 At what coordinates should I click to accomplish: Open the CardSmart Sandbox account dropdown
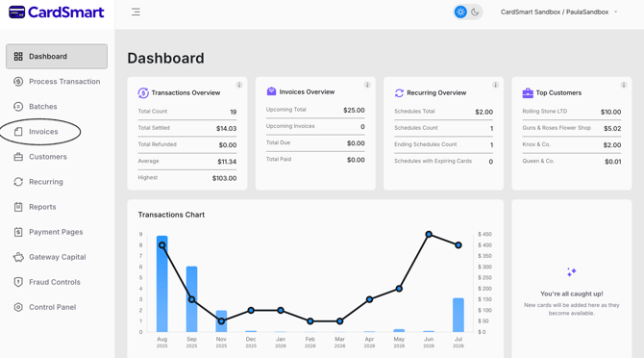(559, 12)
